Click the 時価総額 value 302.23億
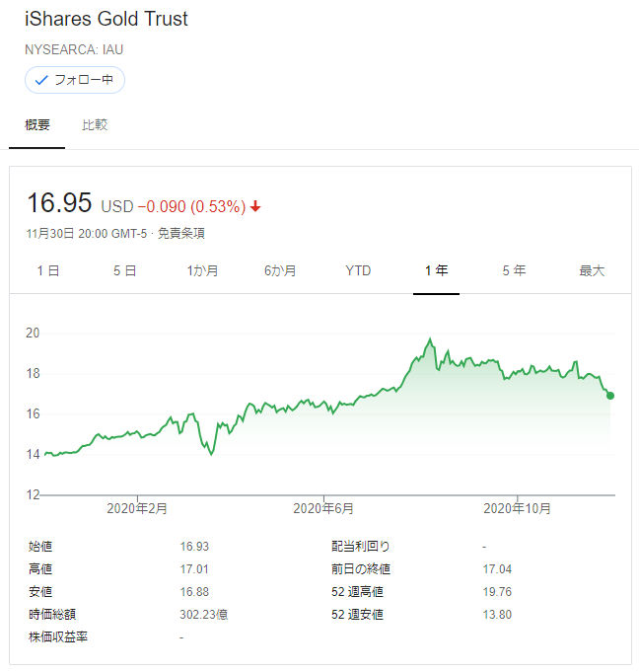 pyautogui.click(x=204, y=615)
